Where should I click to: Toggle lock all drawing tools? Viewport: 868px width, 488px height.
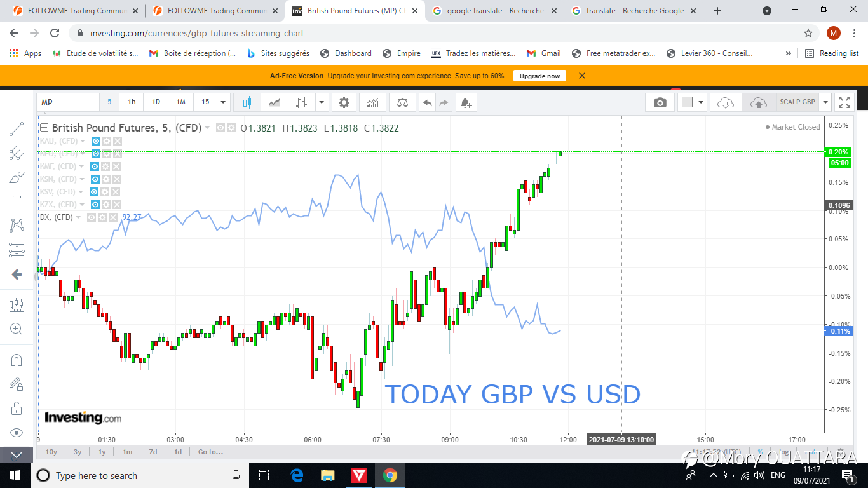click(17, 408)
